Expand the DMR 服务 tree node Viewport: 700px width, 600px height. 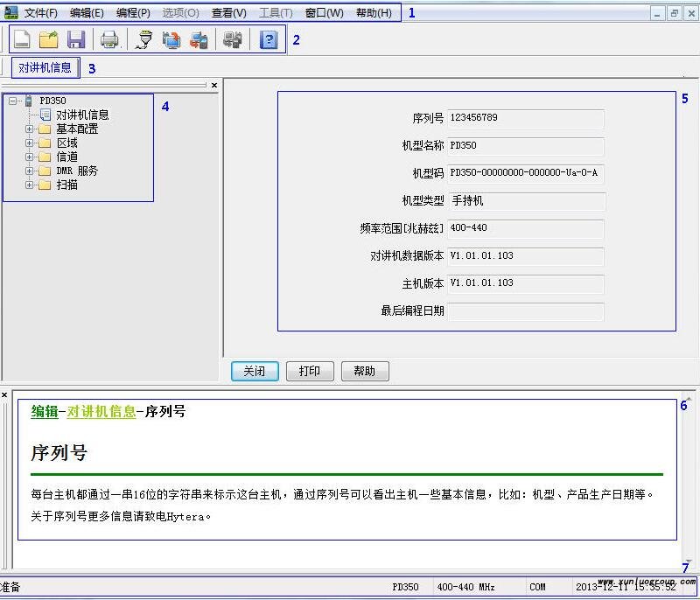click(x=29, y=171)
